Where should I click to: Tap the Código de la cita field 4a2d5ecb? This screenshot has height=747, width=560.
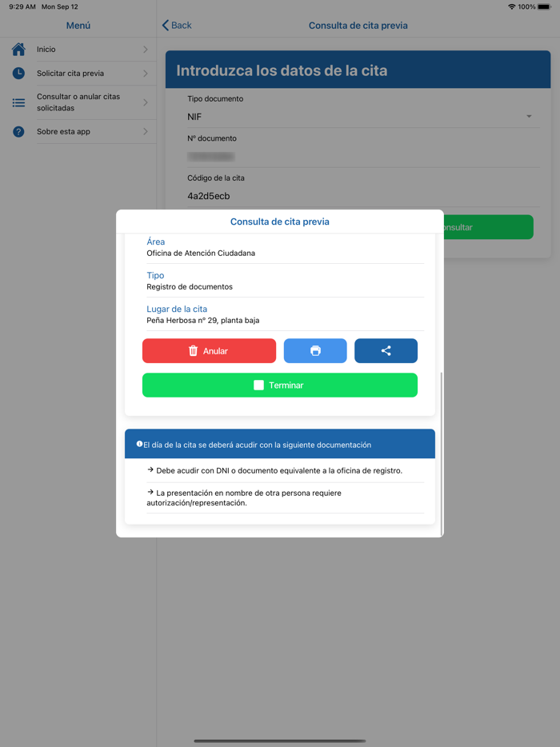pyautogui.click(x=363, y=196)
